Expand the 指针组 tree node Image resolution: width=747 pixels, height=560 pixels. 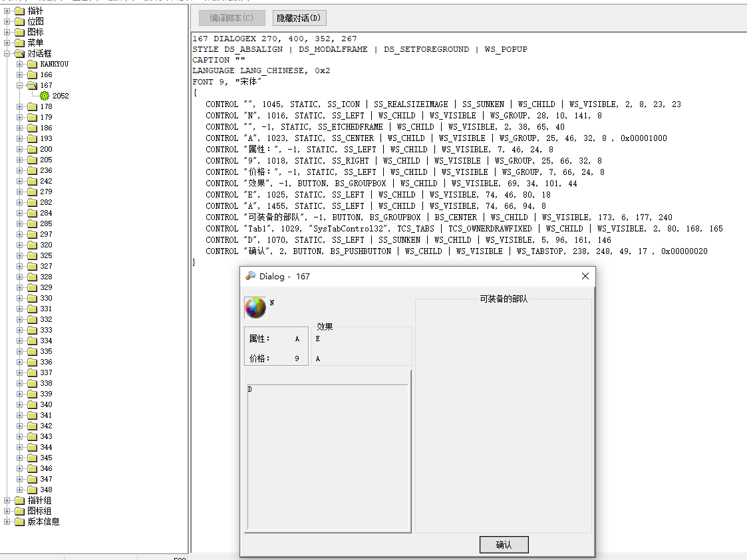[7, 500]
